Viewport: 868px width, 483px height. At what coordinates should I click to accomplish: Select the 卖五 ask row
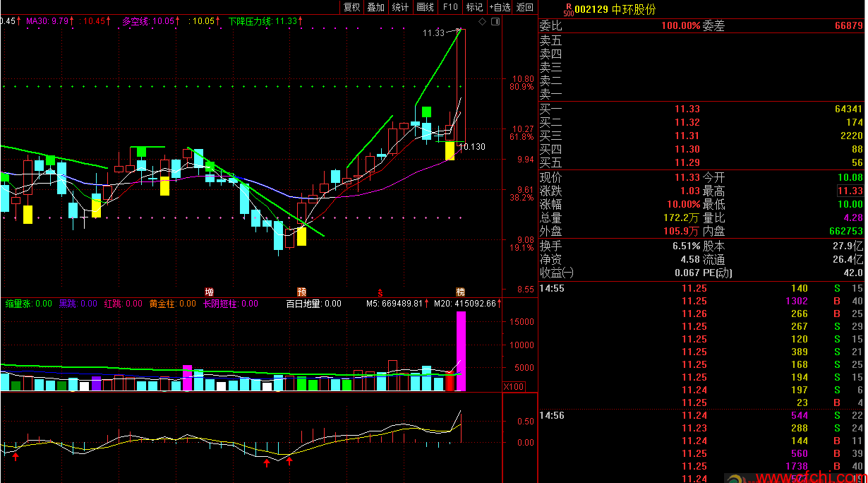click(x=701, y=40)
